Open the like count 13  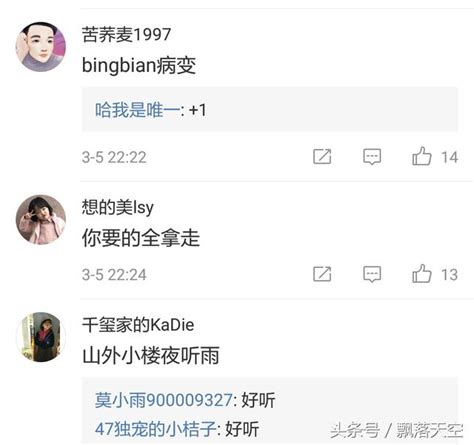point(449,275)
